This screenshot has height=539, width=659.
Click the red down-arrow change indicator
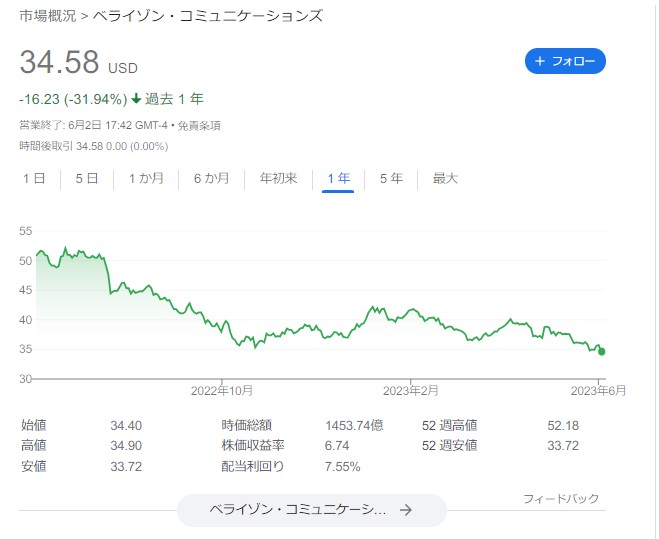point(136,99)
